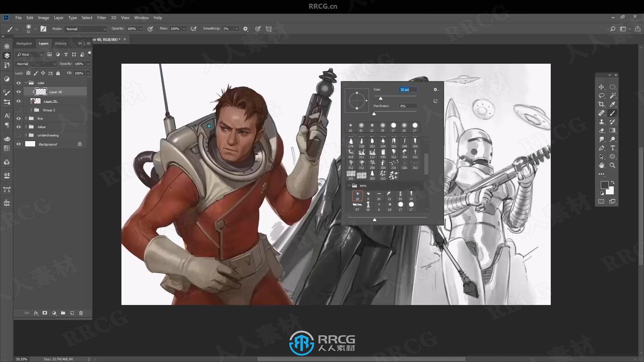Select the Move tool
This screenshot has height=362, width=644.
point(601,87)
